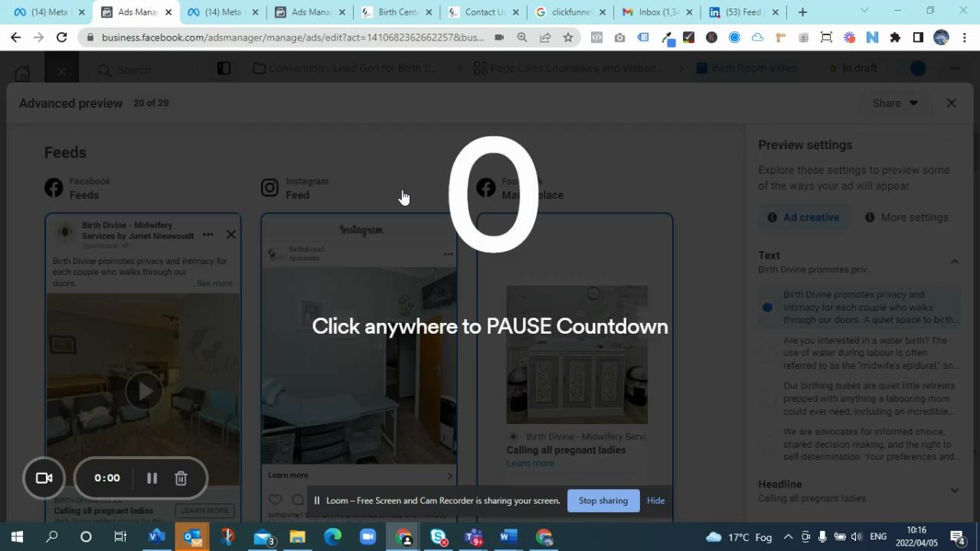Viewport: 980px width, 551px height.
Task: Pause the Loom recording
Action: click(x=152, y=478)
